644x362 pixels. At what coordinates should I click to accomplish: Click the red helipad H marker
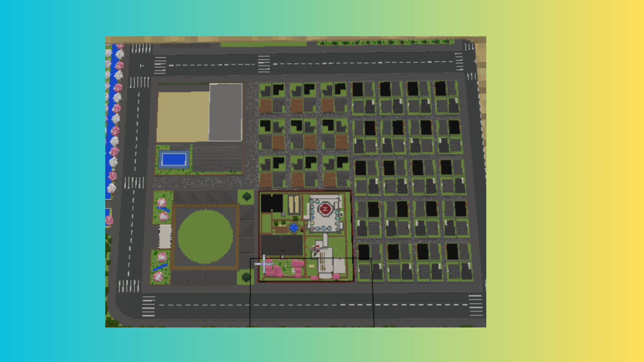point(325,209)
